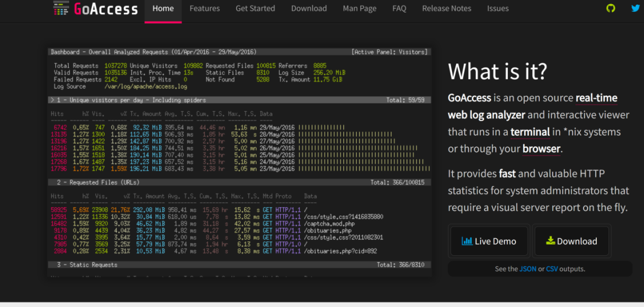This screenshot has width=644, height=307.
Task: Click the Live Demo chart icon
Action: (x=467, y=241)
